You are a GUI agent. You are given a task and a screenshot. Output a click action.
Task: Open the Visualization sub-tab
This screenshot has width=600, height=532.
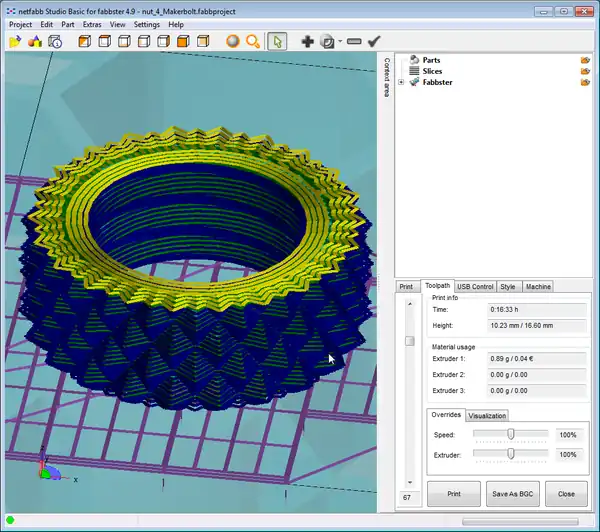coord(487,416)
